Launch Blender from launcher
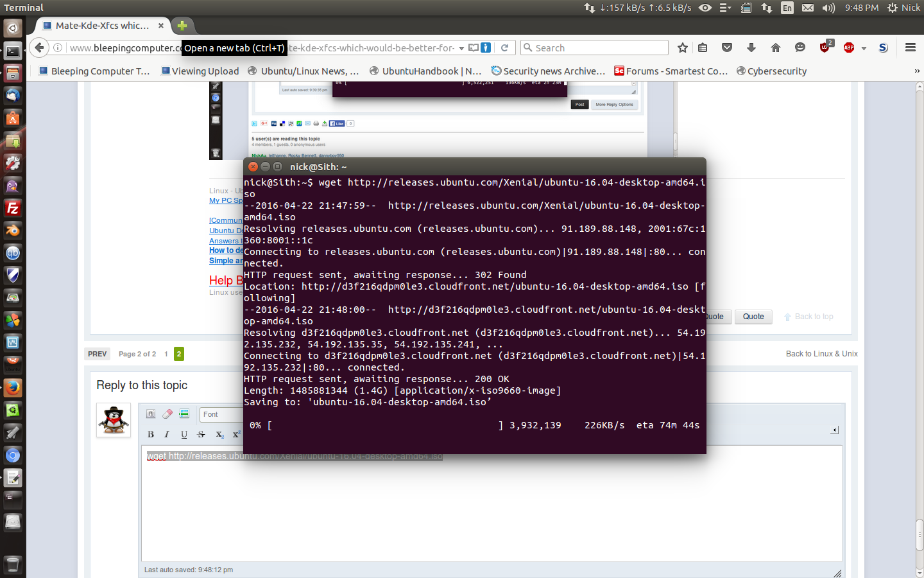The width and height of the screenshot is (924, 578). [x=13, y=231]
